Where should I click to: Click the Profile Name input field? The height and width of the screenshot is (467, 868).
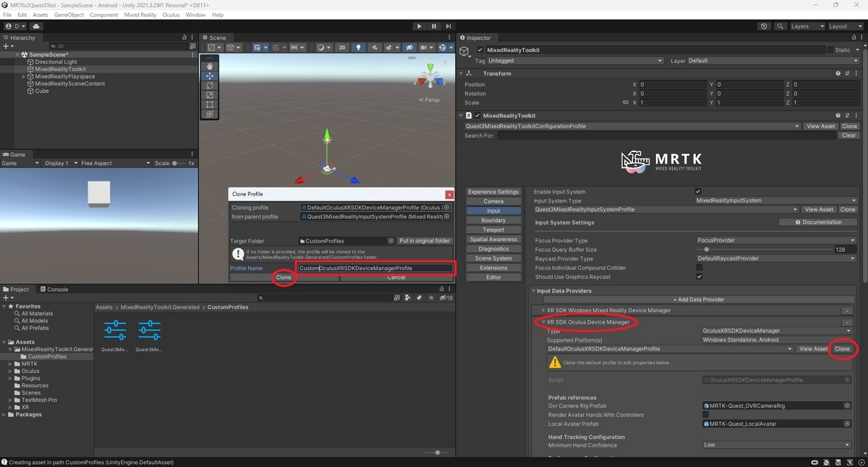pyautogui.click(x=375, y=268)
